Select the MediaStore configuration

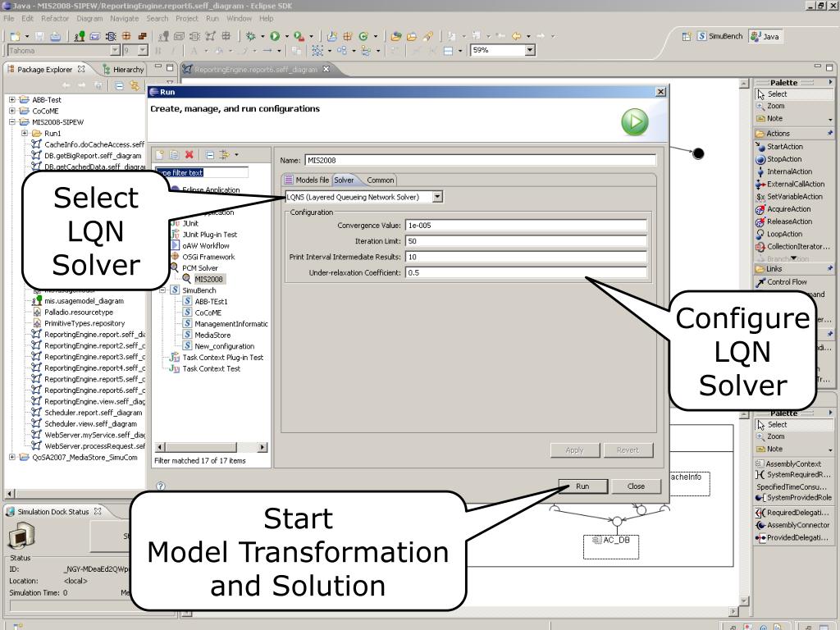point(212,336)
